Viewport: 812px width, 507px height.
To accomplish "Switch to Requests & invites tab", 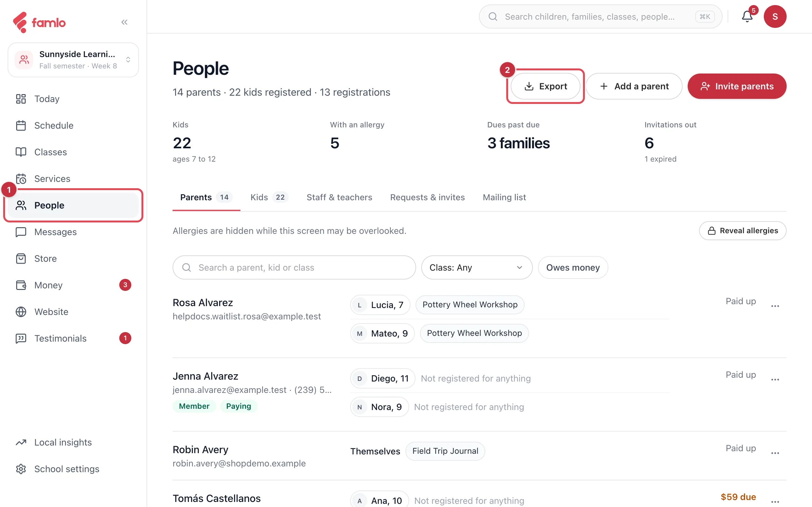I will [x=427, y=197].
